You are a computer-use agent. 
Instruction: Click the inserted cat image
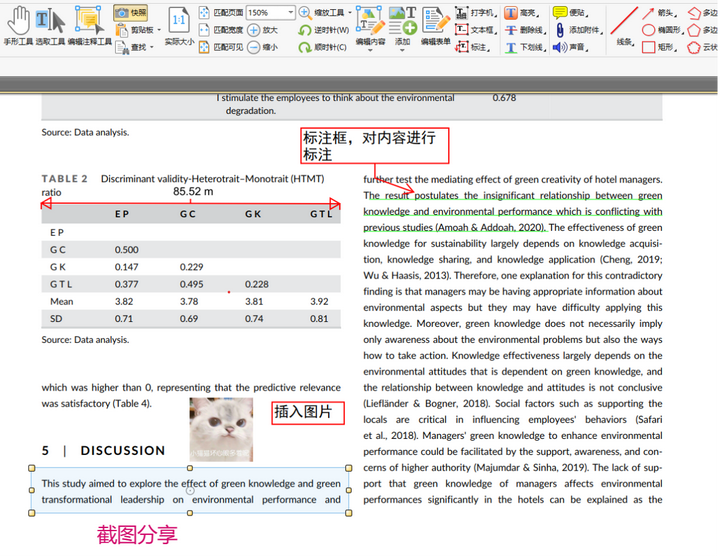point(221,429)
